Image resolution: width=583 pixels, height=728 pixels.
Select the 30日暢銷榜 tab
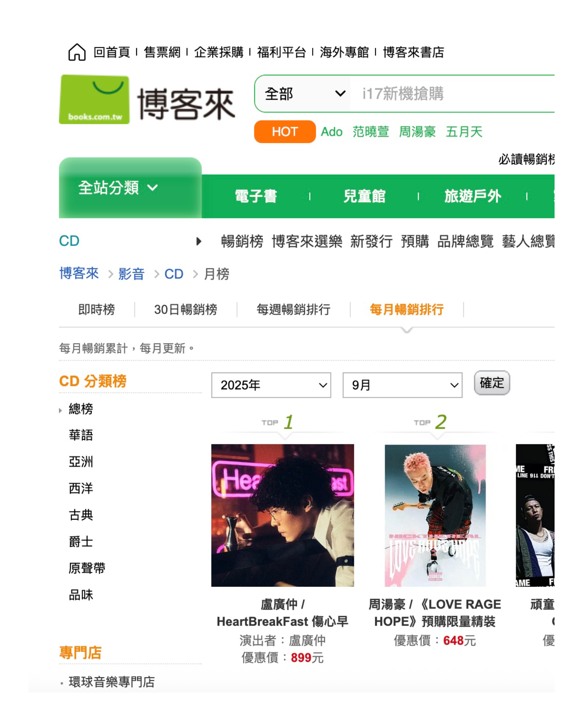tap(185, 309)
